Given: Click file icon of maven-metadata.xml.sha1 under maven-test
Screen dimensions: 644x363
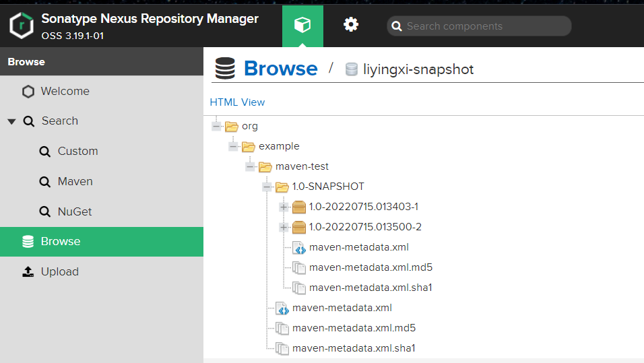Looking at the screenshot, I should (282, 349).
